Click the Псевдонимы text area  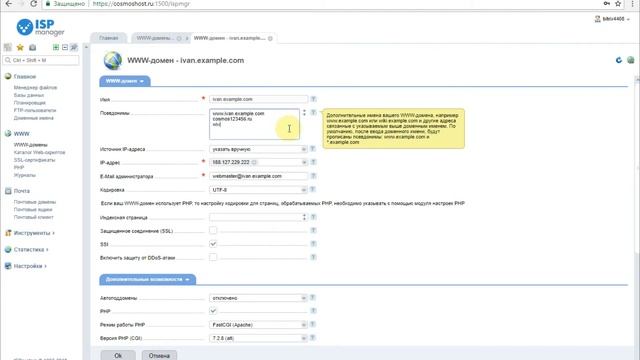[x=254, y=124]
